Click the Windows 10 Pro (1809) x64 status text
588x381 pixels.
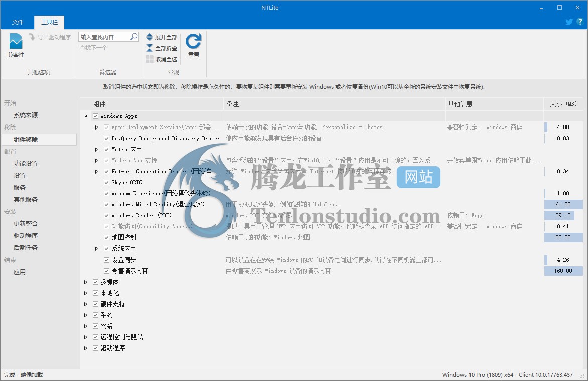tap(507, 375)
